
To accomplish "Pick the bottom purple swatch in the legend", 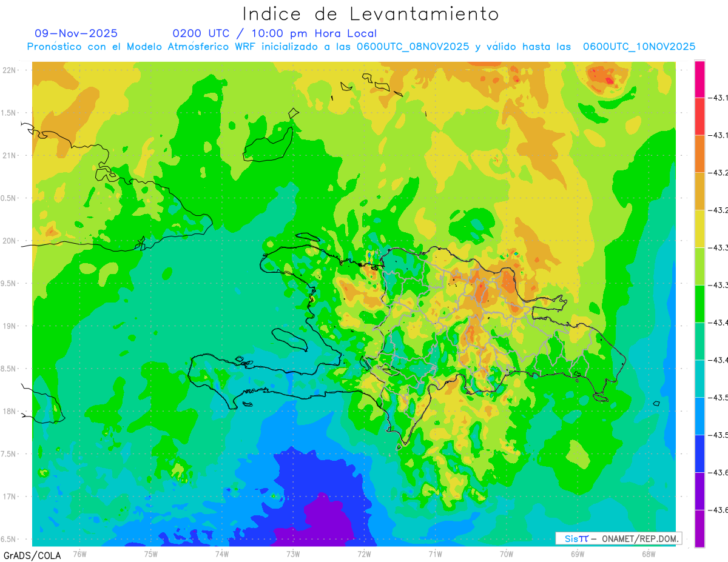I will pyautogui.click(x=699, y=529).
